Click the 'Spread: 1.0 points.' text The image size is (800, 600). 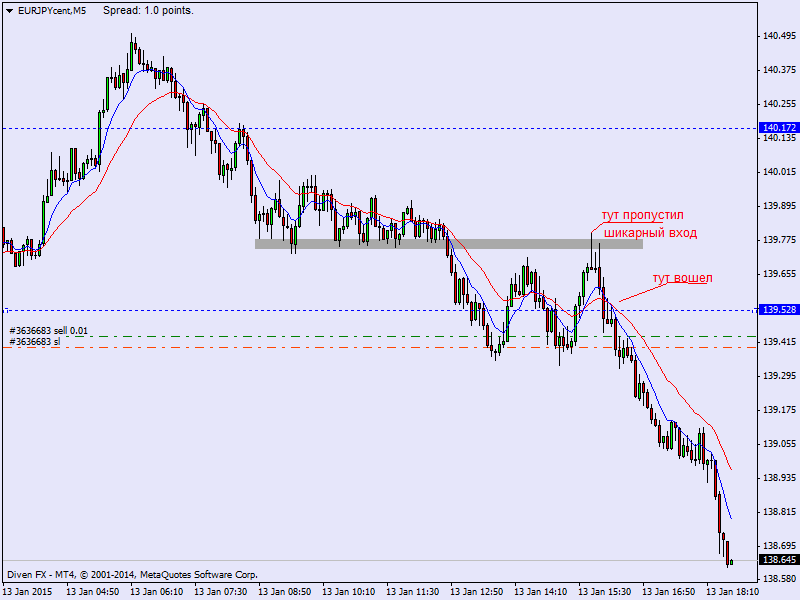(148, 10)
